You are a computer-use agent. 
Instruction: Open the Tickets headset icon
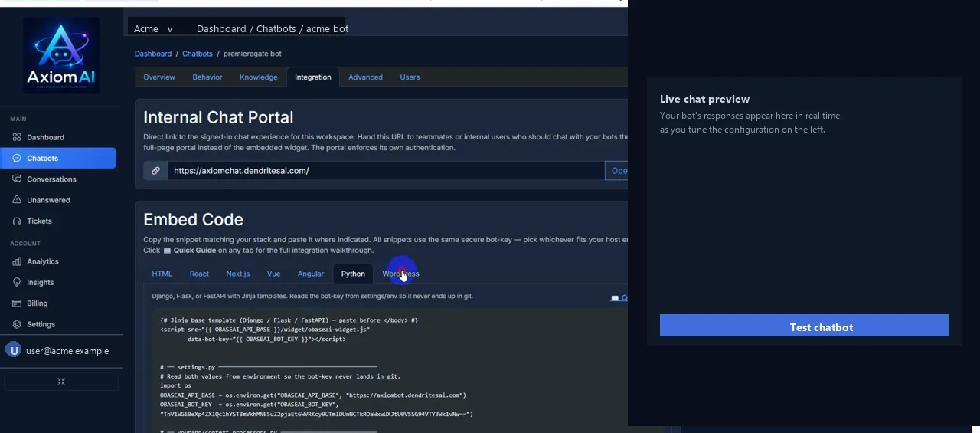coord(17,221)
